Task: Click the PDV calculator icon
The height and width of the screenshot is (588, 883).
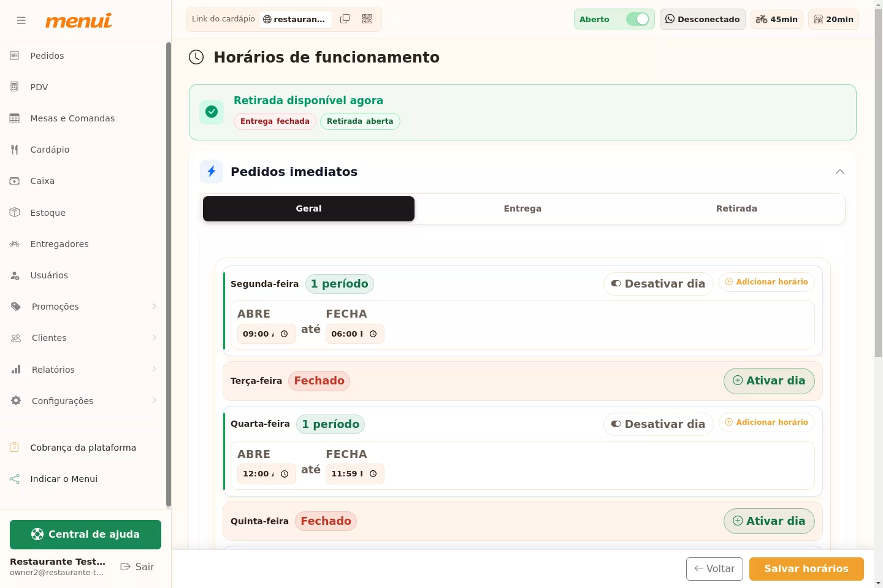Action: 15,87
